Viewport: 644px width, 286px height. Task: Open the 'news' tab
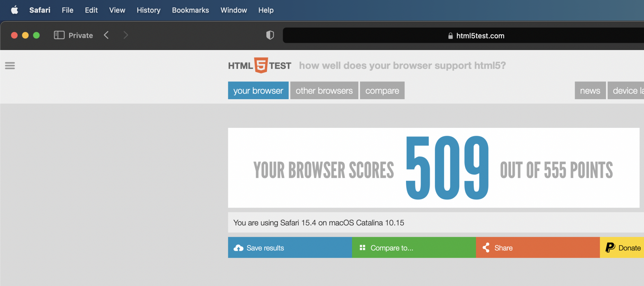pyautogui.click(x=590, y=91)
